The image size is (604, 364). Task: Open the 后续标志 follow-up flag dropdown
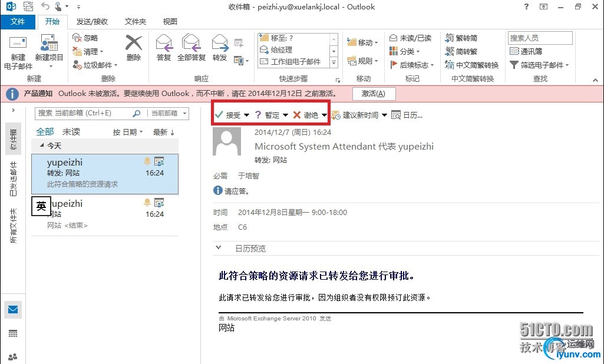click(412, 65)
